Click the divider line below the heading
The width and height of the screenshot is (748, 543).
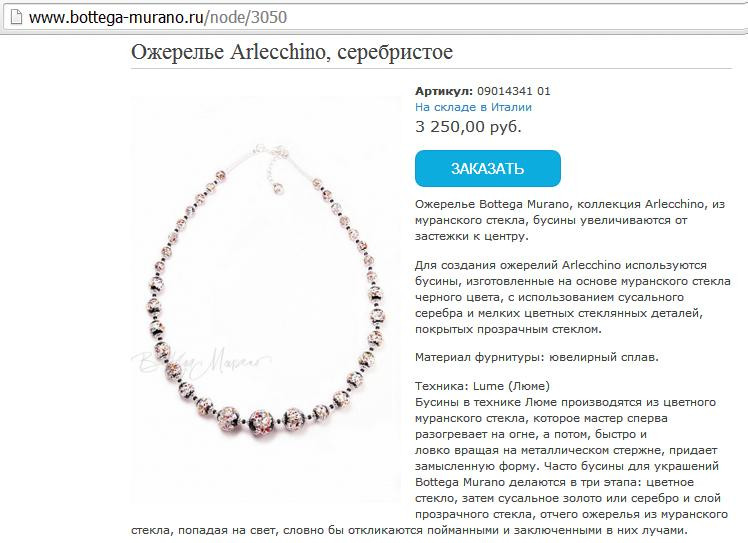click(431, 69)
